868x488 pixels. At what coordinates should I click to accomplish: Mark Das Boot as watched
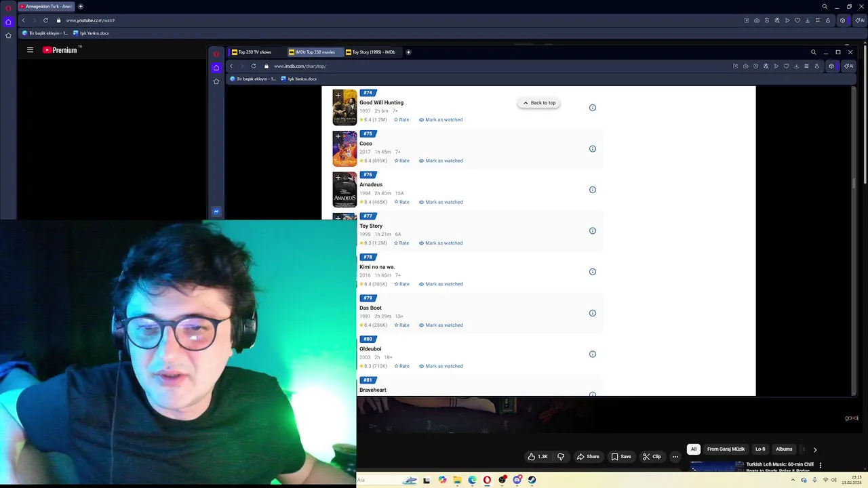tap(441, 325)
